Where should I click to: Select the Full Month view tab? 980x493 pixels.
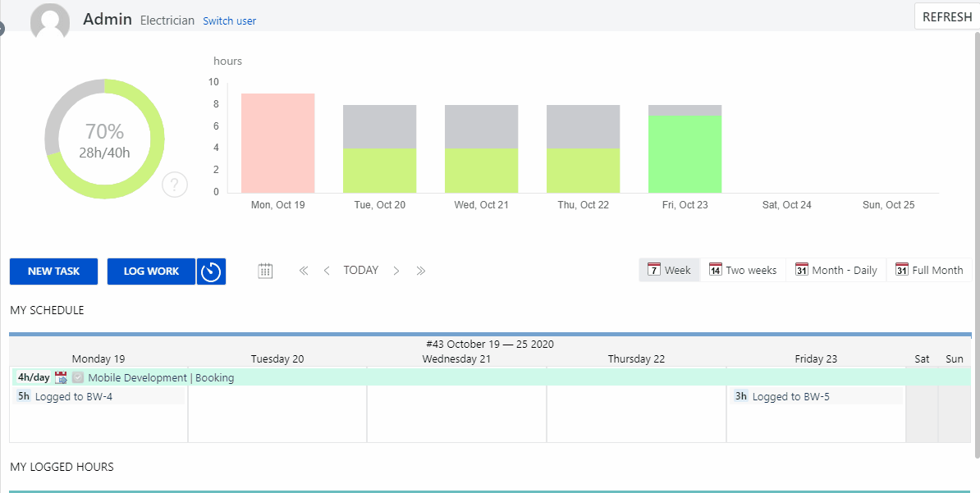click(929, 270)
